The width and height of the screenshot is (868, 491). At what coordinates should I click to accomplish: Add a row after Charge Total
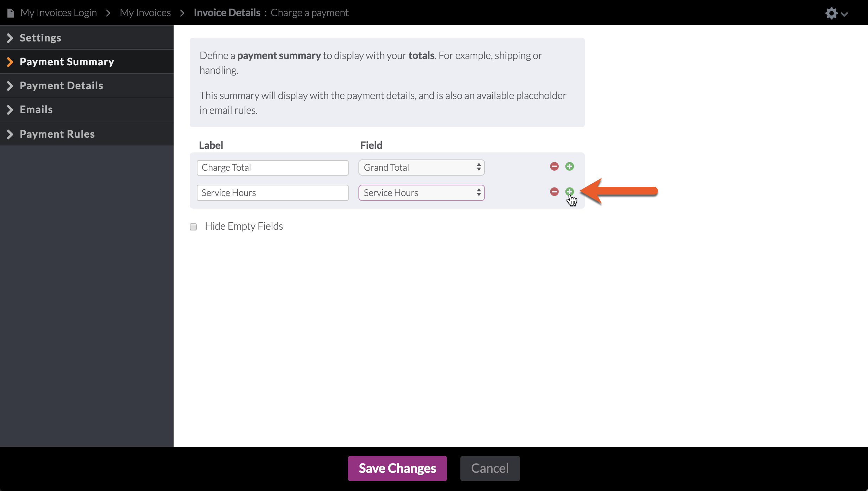(x=570, y=166)
